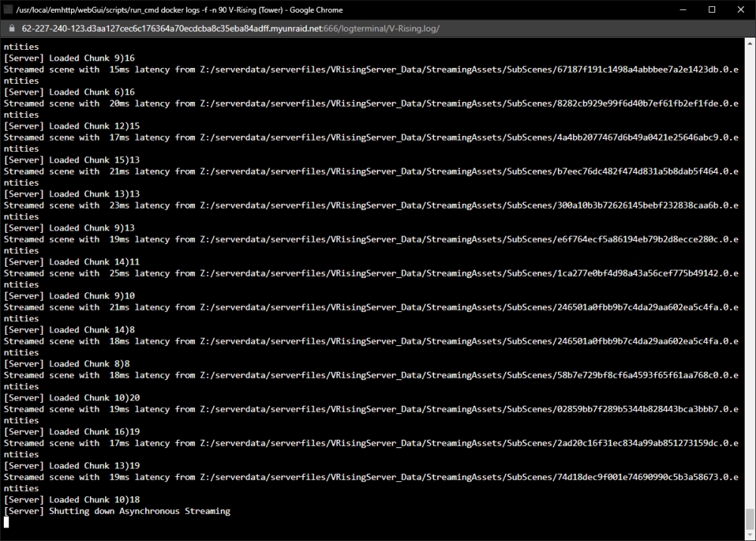The height and width of the screenshot is (541, 756).
Task: Click the SubScenes path ending e6f764ecf5a86194eb79b2d8ecce280c.0.e
Action: coord(469,239)
